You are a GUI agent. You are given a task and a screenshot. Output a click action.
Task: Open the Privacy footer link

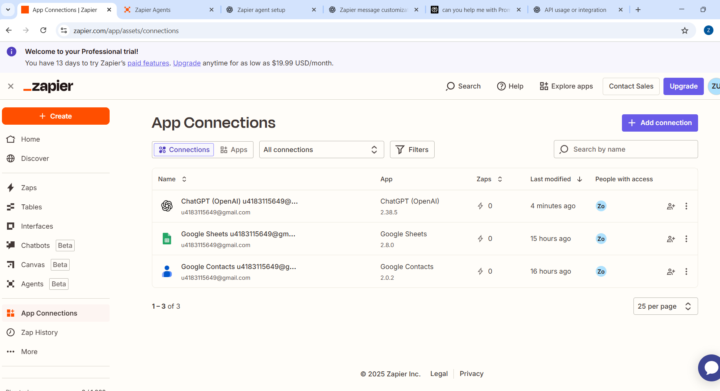tap(471, 374)
